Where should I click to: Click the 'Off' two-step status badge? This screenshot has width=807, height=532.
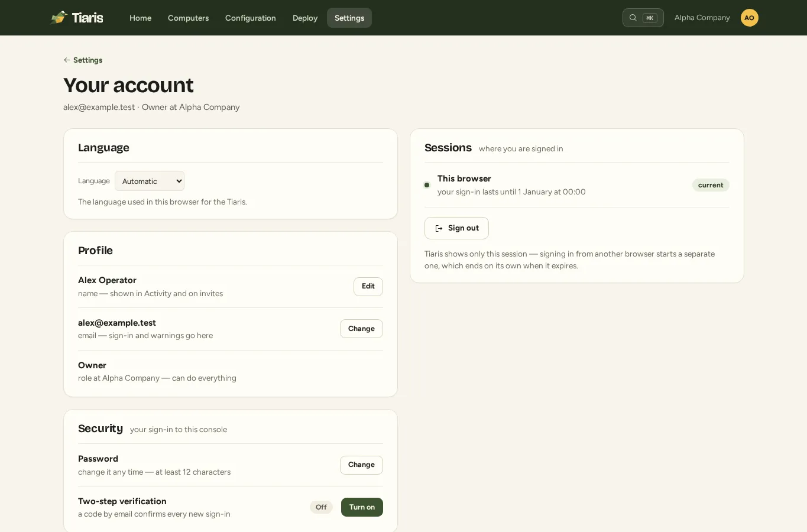click(321, 507)
